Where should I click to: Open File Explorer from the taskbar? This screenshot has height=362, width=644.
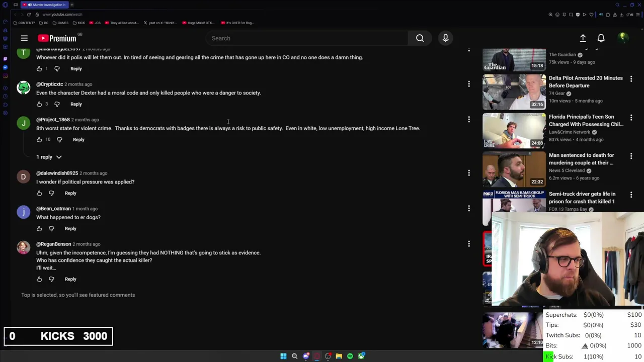click(339, 356)
